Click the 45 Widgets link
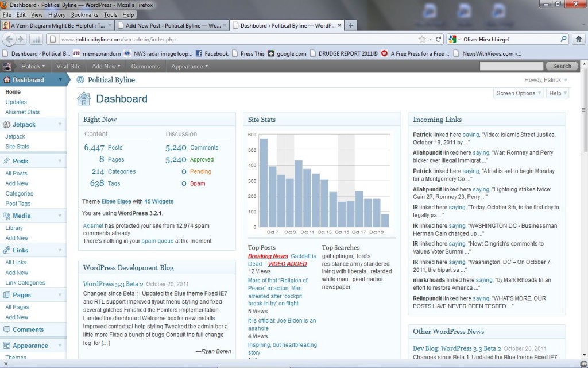Screen dimensions: 588x368 (x=158, y=201)
